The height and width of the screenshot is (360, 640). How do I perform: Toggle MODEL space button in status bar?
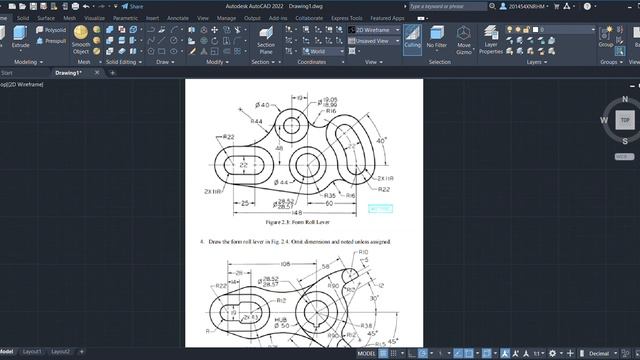(366, 353)
